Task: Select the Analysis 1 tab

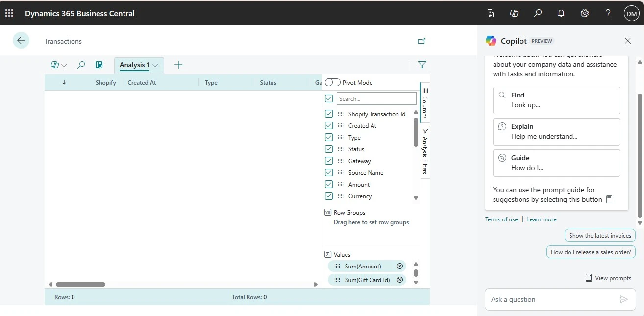Action: [135, 65]
